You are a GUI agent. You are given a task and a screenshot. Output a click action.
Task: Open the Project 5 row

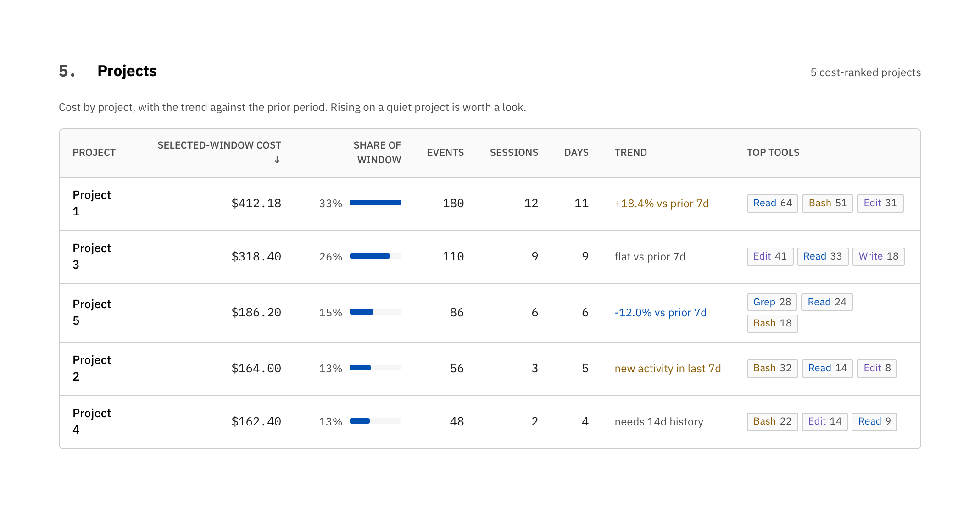pos(490,313)
